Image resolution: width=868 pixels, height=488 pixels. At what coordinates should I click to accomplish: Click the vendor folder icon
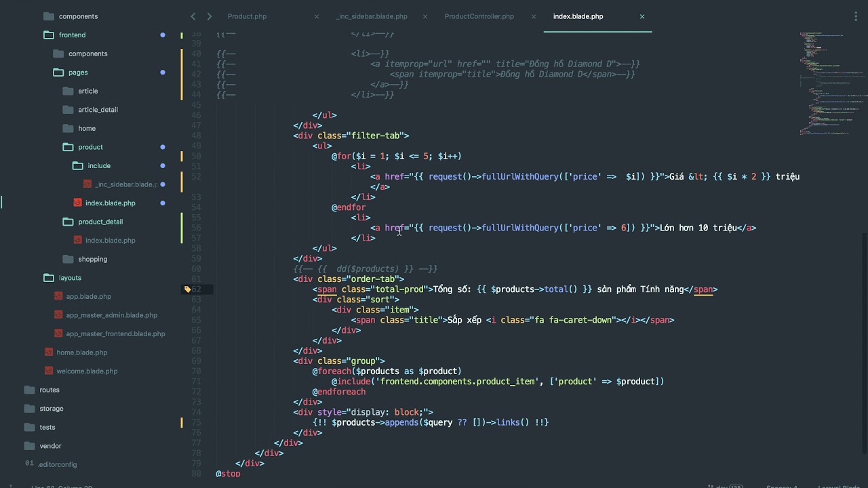[30, 445]
